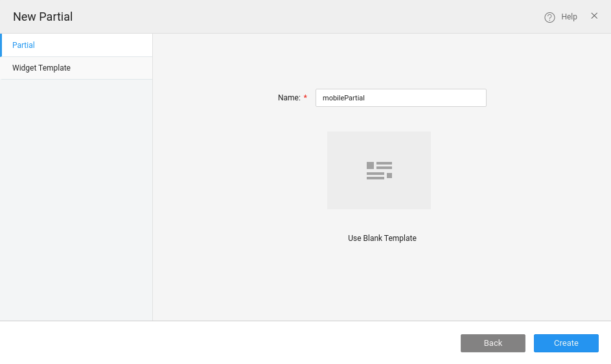Click the layout icon inside the template tile
The width and height of the screenshot is (611, 364).
[379, 170]
